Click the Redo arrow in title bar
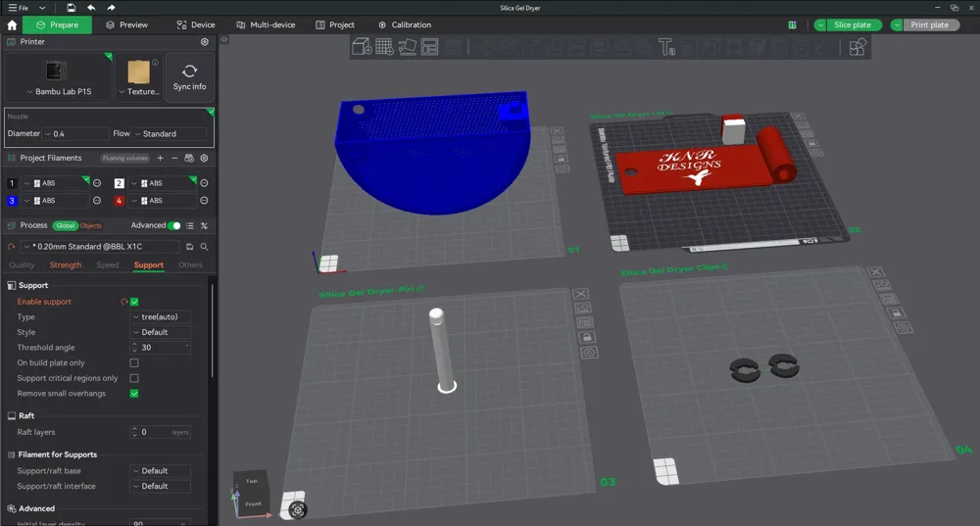The height and width of the screenshot is (526, 980). point(111,8)
